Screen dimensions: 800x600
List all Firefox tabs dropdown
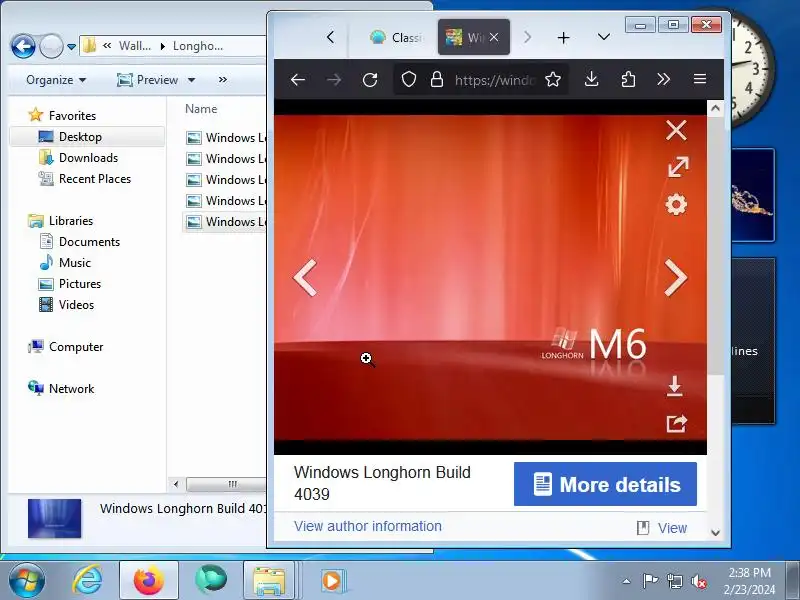(x=604, y=37)
